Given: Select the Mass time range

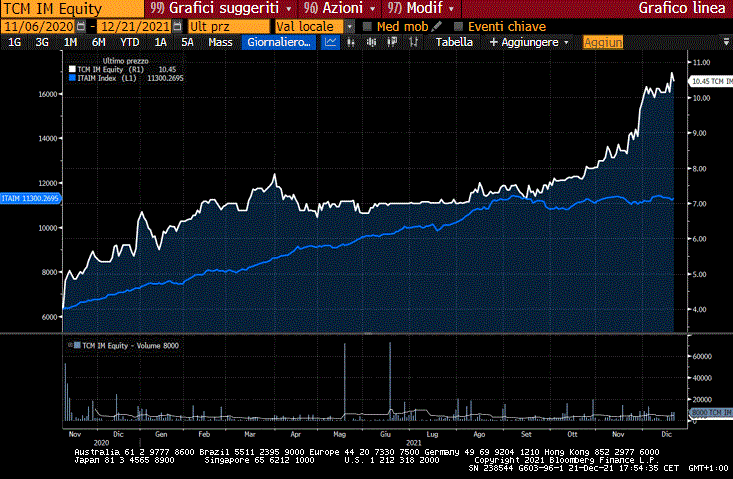Looking at the screenshot, I should [x=220, y=43].
